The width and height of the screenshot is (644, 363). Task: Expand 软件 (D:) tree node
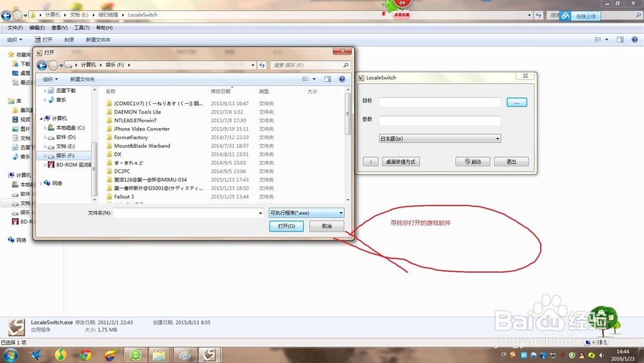(x=45, y=137)
